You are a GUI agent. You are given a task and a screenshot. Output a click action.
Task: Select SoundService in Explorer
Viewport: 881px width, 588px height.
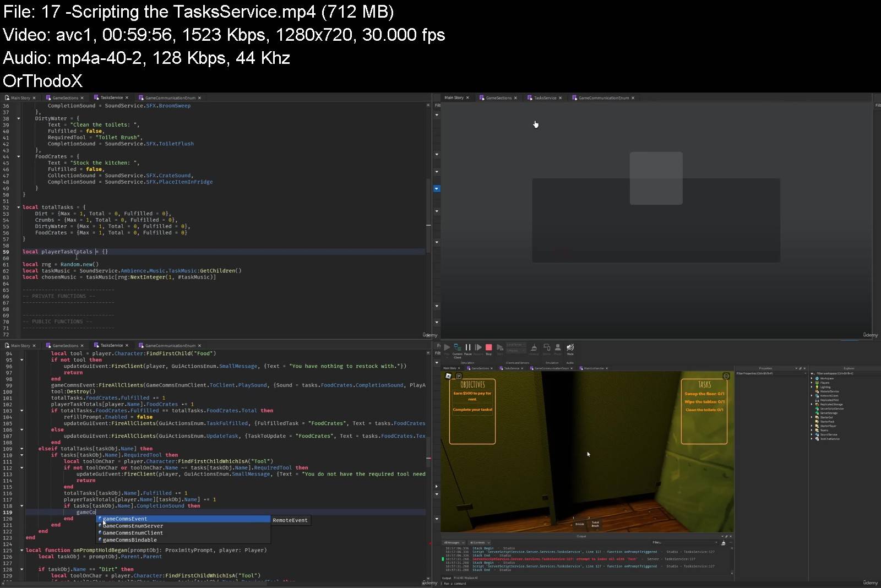coord(829,434)
